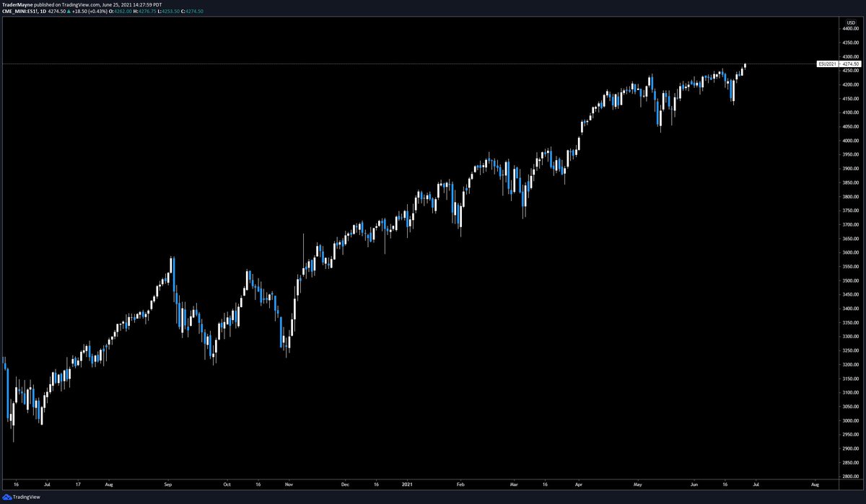Viewport: 866px width, 504px height.
Task: Click the Oct label on time axis
Action: click(x=227, y=486)
